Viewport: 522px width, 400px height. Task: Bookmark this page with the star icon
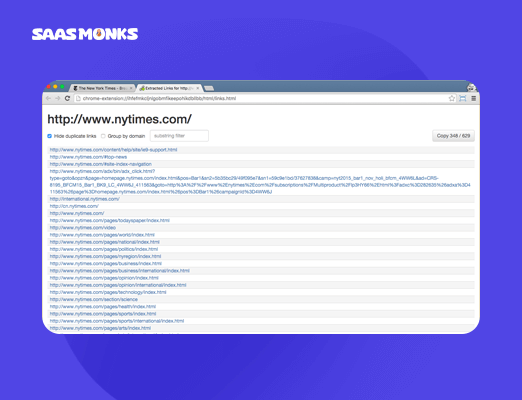[452, 98]
